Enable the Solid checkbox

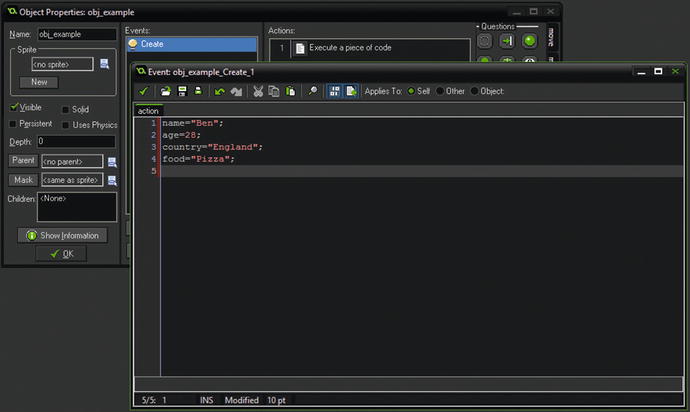(66, 109)
